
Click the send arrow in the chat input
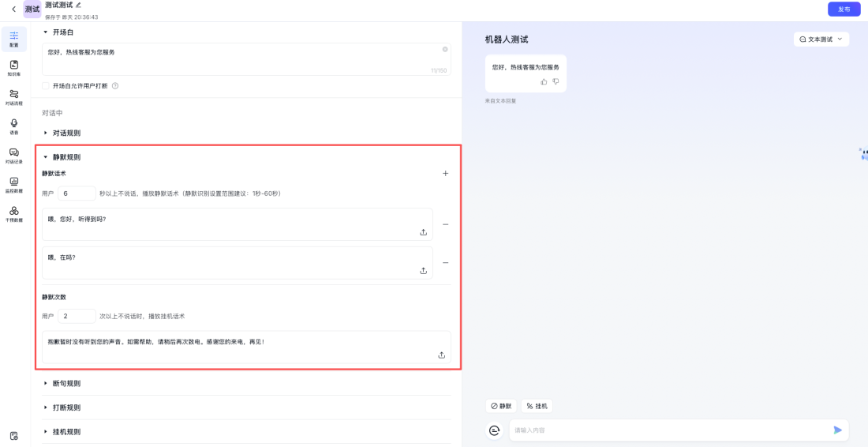click(x=837, y=430)
